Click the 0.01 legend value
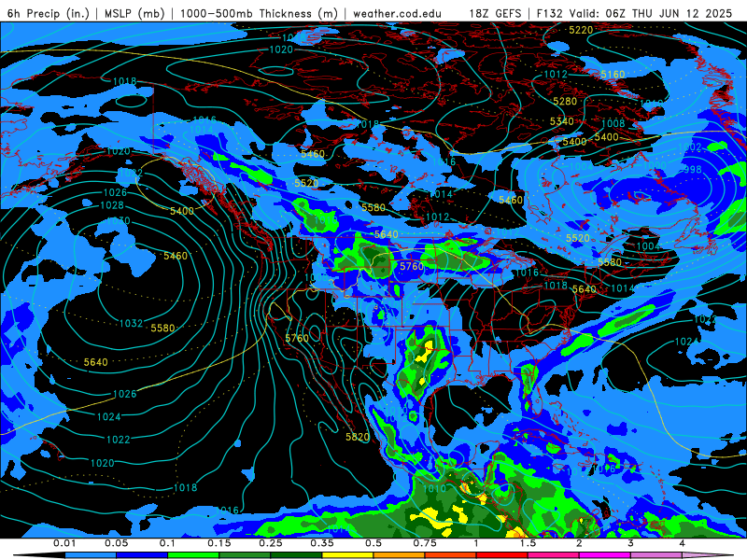 coord(64,543)
